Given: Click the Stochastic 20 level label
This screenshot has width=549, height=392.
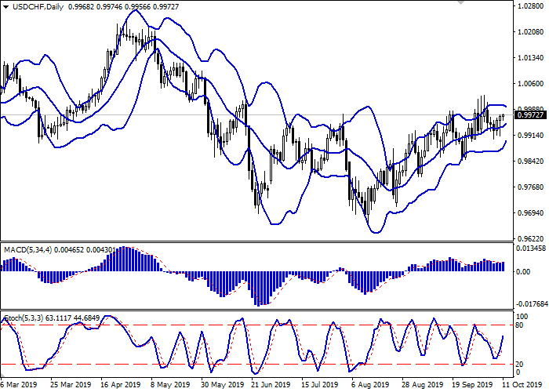Looking at the screenshot, I should (518, 364).
